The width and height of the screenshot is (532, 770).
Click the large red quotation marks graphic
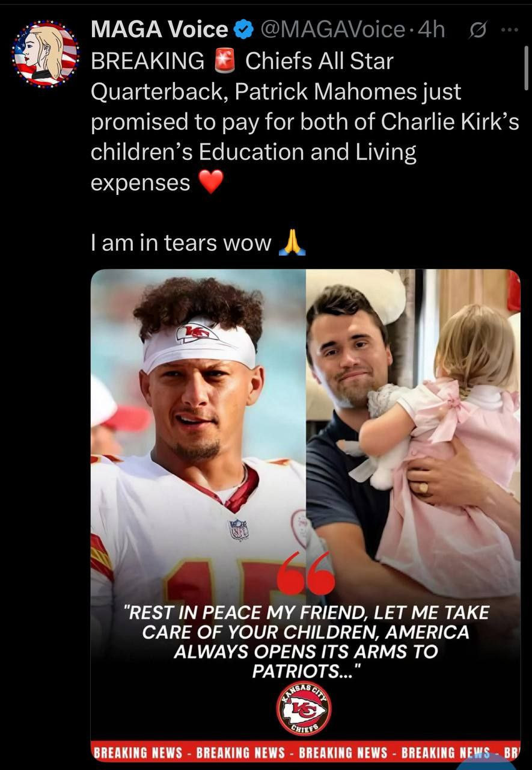tap(306, 573)
